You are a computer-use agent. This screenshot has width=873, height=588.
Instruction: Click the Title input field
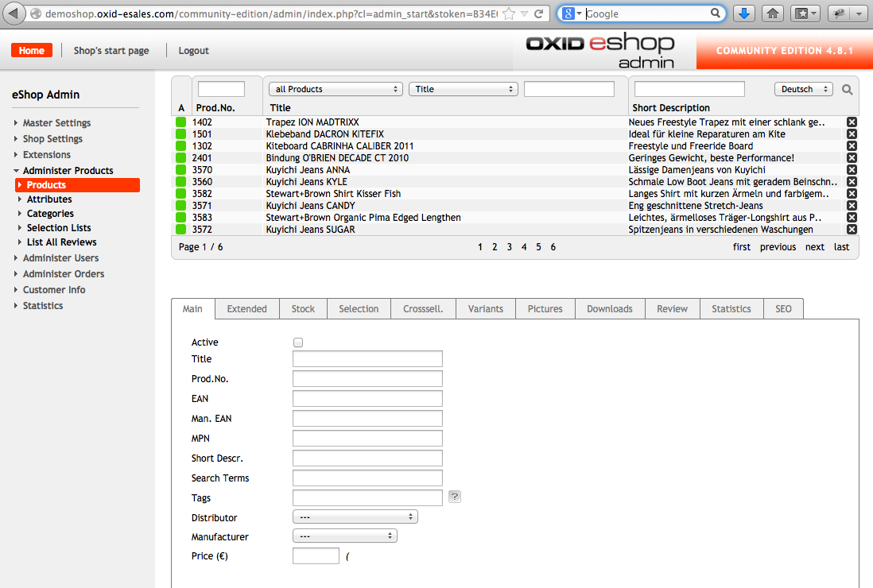tap(367, 359)
